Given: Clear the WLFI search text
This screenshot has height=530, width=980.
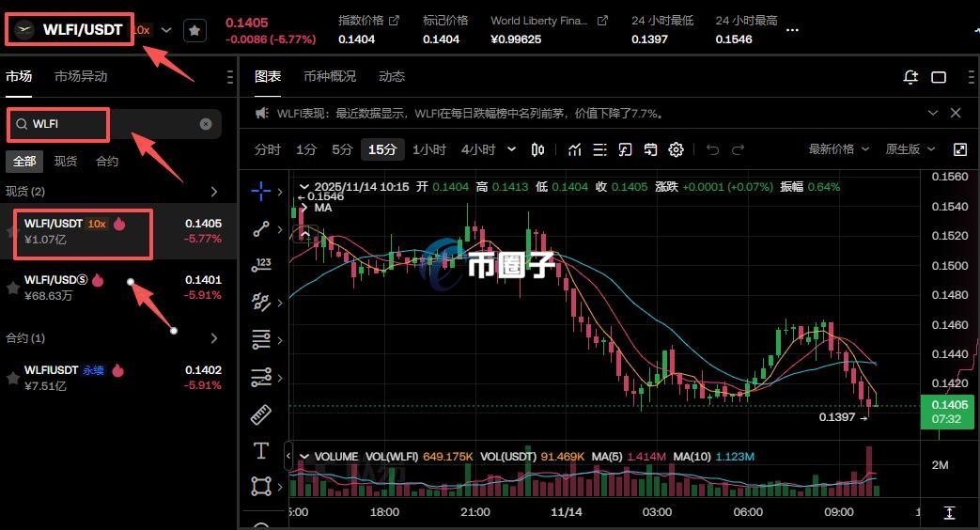Looking at the screenshot, I should pyautogui.click(x=206, y=124).
